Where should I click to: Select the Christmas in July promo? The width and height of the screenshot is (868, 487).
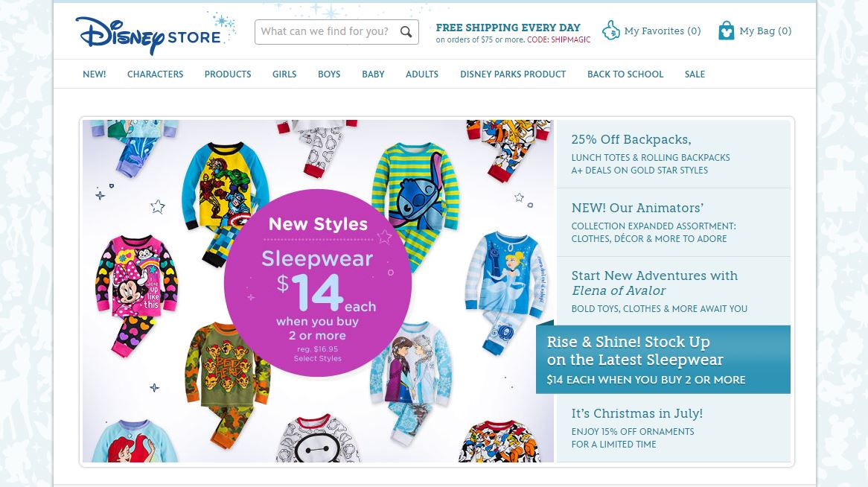pyautogui.click(x=674, y=427)
